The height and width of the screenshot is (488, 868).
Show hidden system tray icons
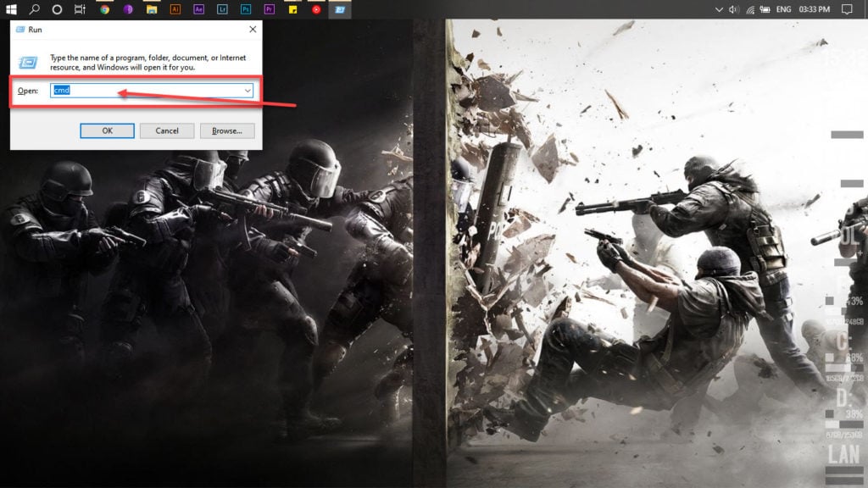pos(719,9)
